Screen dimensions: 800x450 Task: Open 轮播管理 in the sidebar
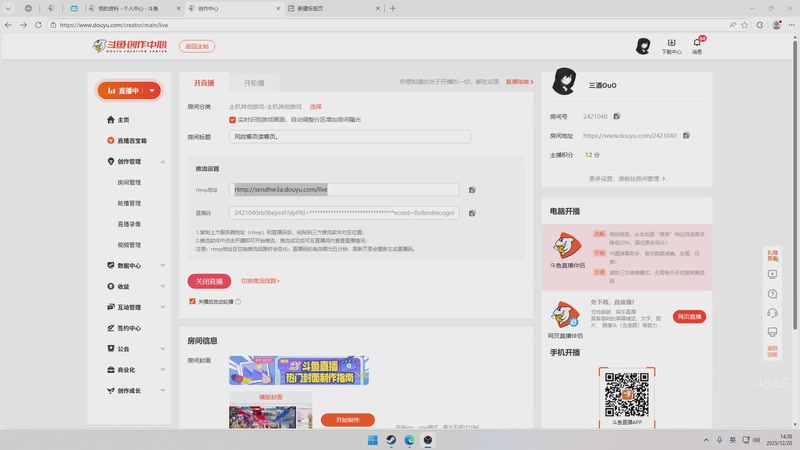129,203
